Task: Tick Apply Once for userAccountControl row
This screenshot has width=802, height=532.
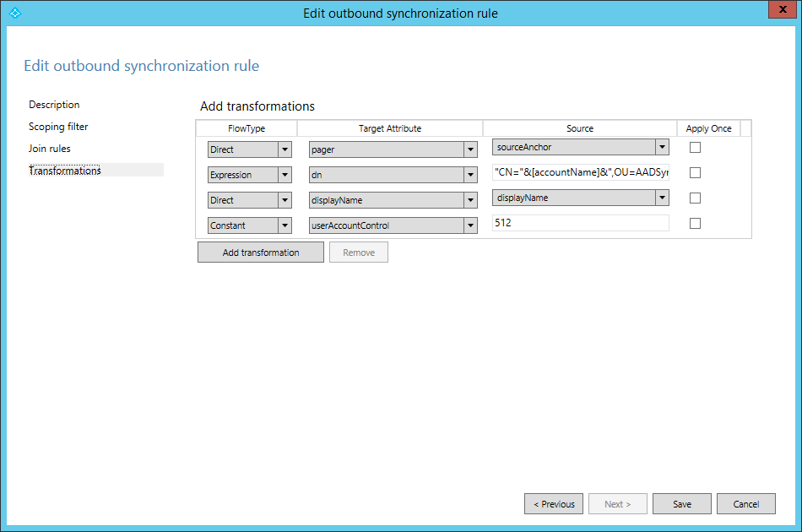Action: pyautogui.click(x=696, y=224)
